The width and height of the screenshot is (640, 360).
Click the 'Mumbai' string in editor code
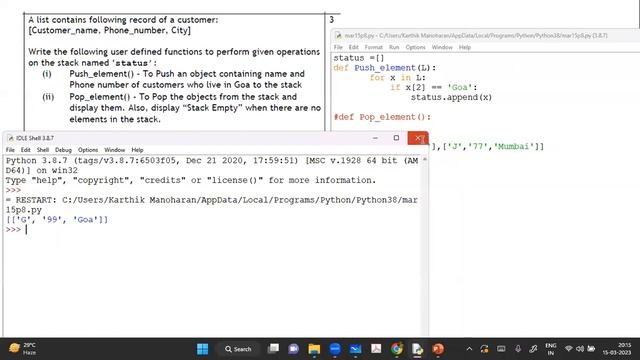[514, 147]
